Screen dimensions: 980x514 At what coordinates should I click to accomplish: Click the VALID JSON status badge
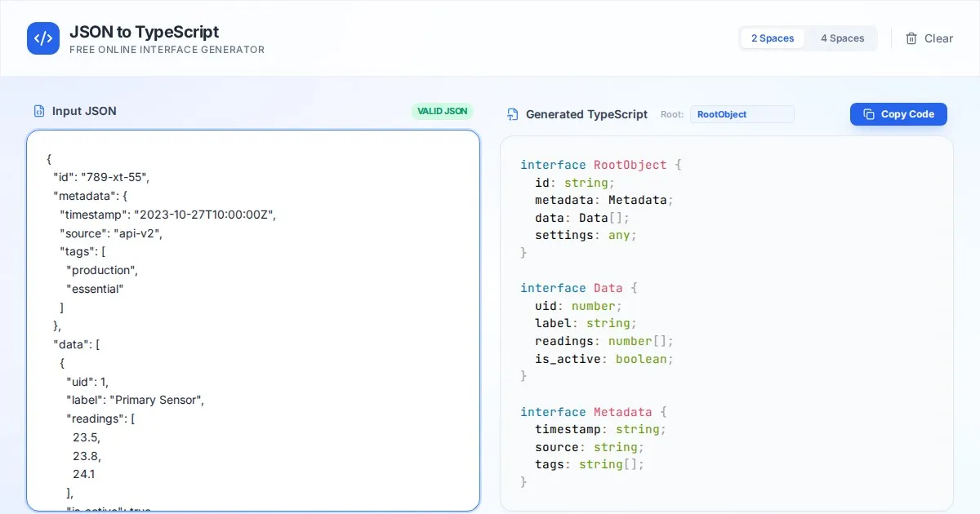click(442, 111)
